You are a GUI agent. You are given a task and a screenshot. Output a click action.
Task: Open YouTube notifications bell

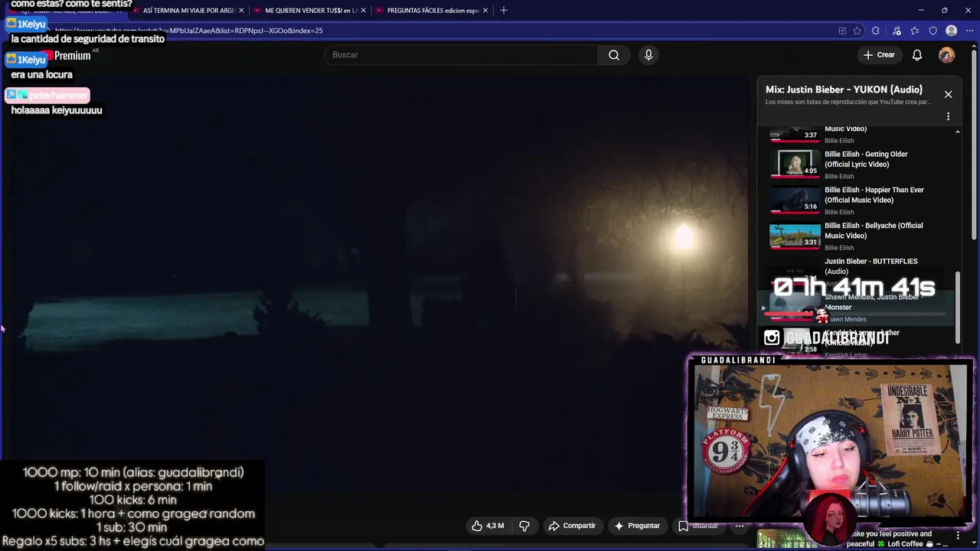click(x=917, y=55)
